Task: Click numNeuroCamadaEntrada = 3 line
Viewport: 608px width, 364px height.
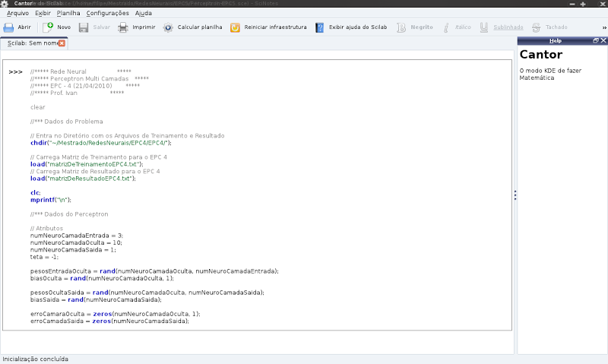Action: [x=77, y=236]
